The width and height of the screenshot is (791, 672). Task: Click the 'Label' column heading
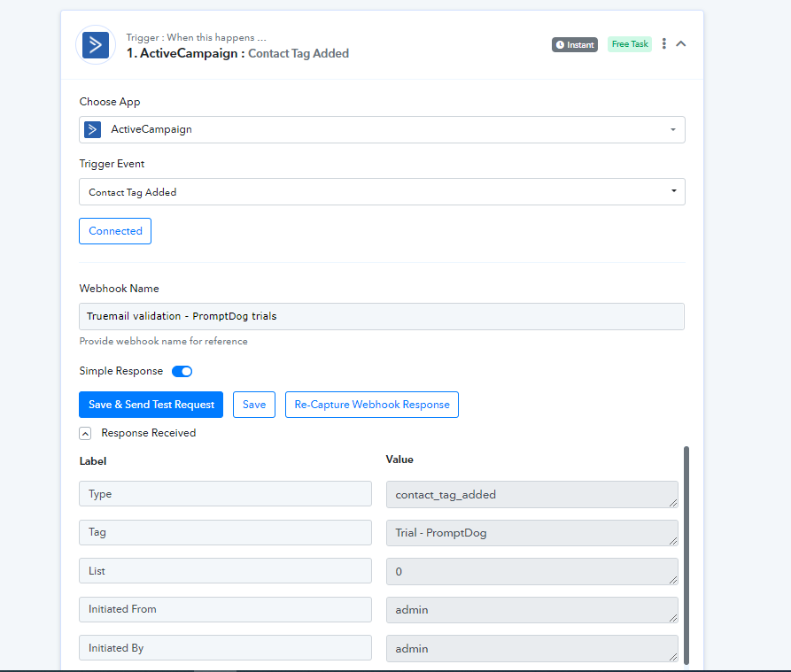[x=93, y=461]
